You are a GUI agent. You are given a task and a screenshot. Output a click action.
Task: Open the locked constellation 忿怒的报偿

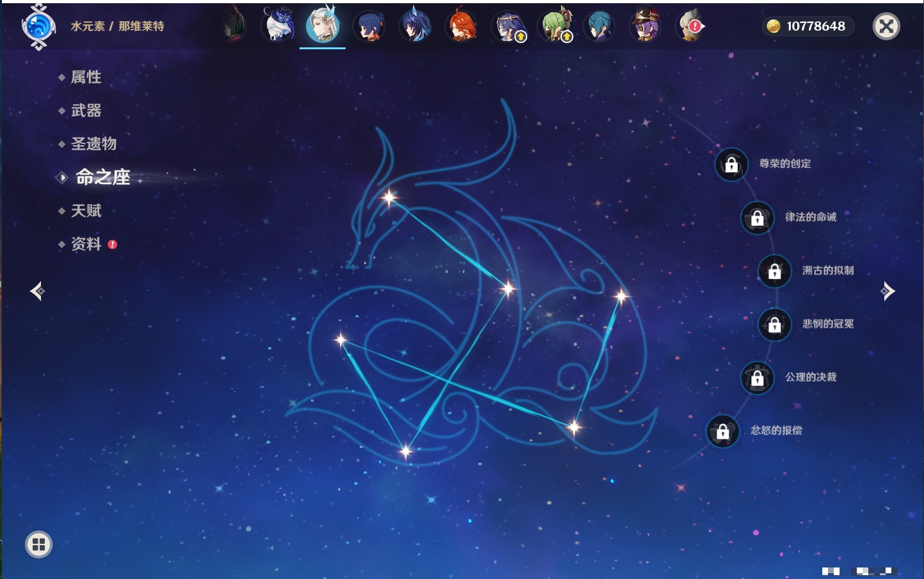(722, 431)
